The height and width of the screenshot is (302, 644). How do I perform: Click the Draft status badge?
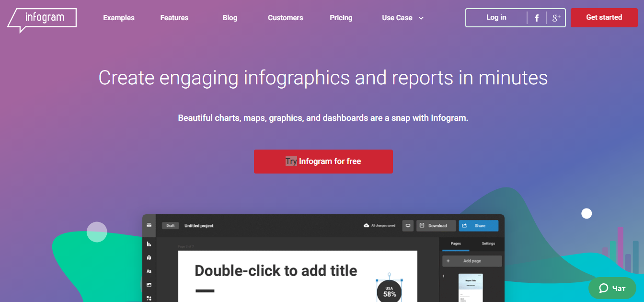point(170,225)
